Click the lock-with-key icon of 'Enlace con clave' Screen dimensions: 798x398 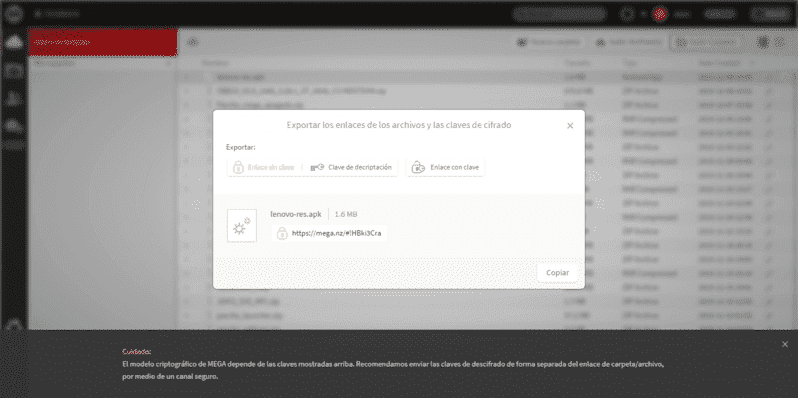(418, 167)
